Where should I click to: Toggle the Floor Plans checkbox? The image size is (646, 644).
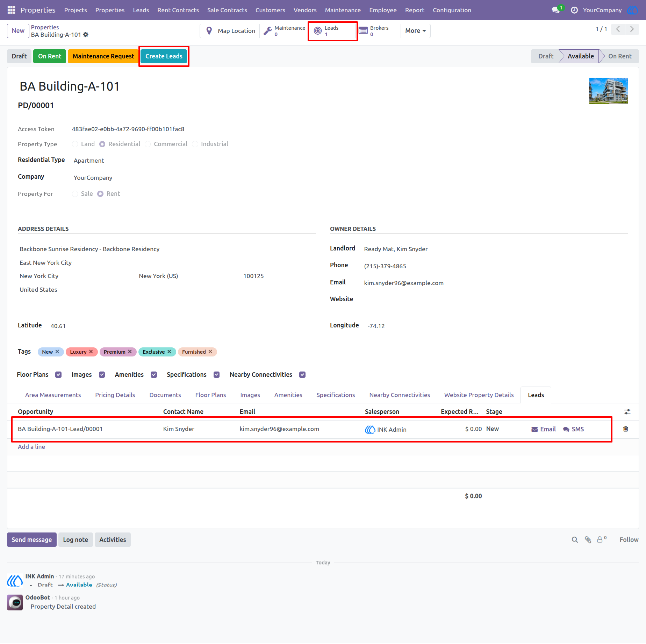click(x=58, y=375)
